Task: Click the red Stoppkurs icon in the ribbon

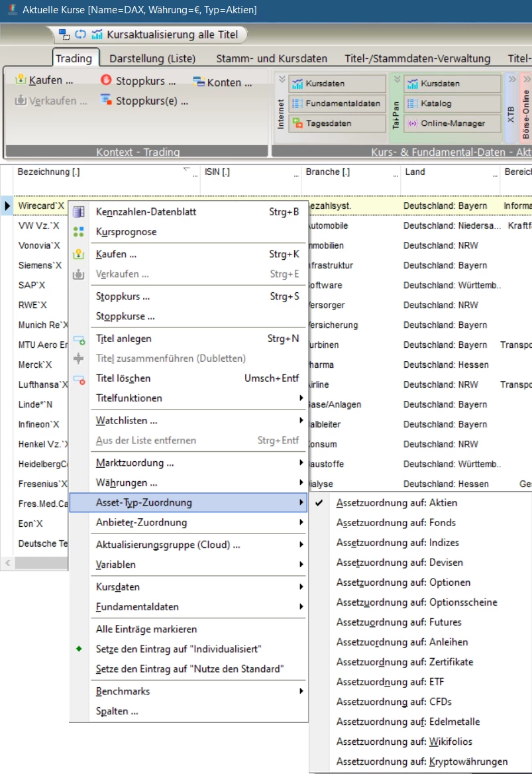Action: [106, 80]
